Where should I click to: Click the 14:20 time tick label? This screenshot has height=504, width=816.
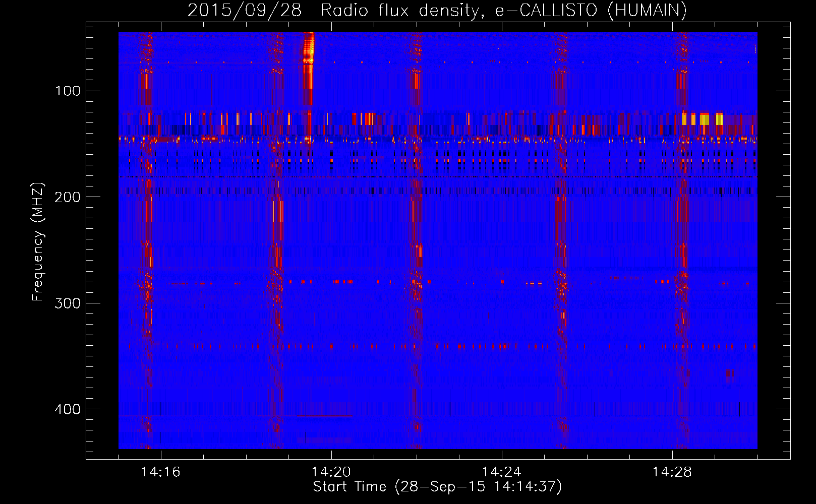pyautogui.click(x=331, y=472)
